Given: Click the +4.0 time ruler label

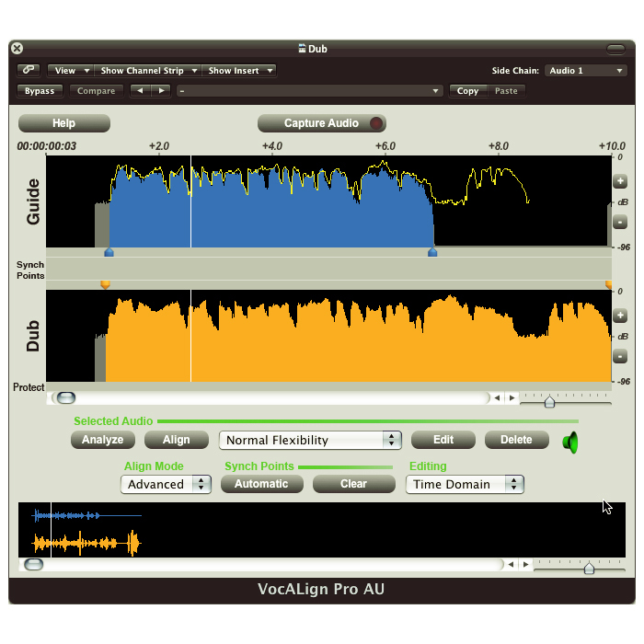Looking at the screenshot, I should click(x=272, y=146).
